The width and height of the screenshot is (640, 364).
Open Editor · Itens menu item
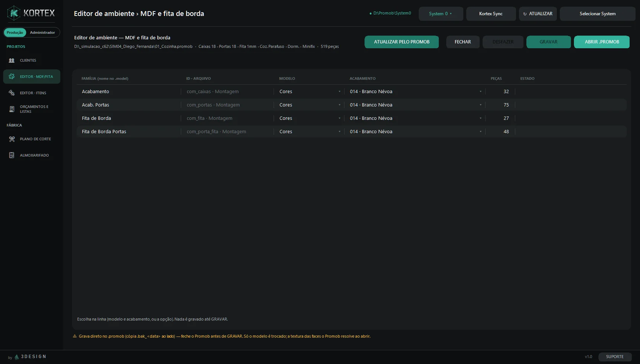32,93
